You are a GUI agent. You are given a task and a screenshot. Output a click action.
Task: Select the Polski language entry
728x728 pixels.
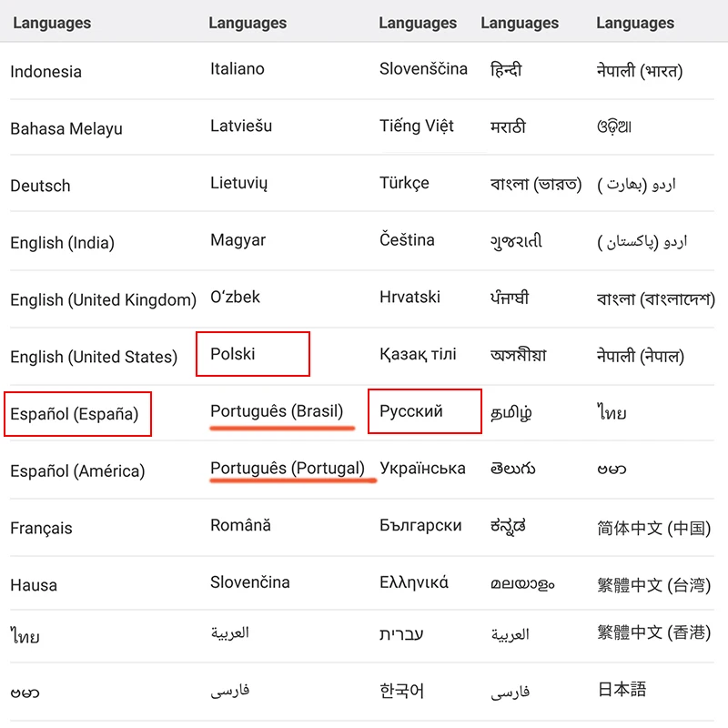[233, 354]
